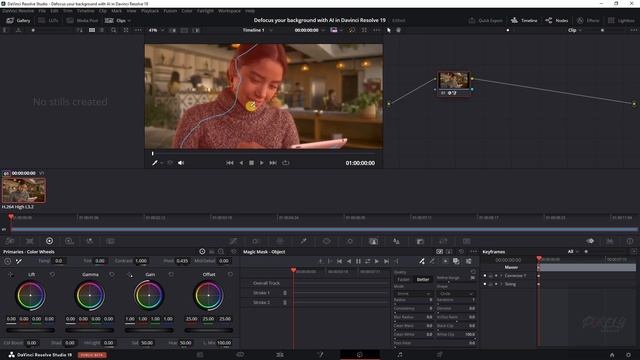This screenshot has height=360, width=640.
Task: Open the Playback menu
Action: point(150,11)
